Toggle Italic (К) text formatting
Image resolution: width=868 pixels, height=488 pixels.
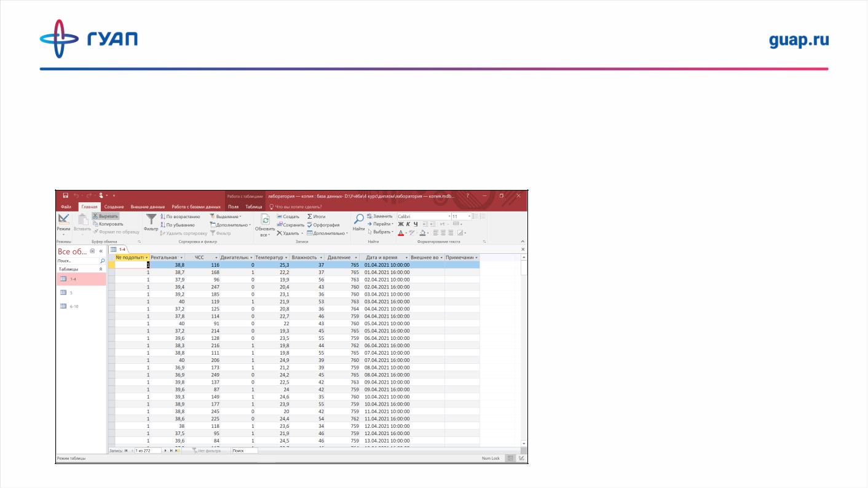[x=408, y=224]
